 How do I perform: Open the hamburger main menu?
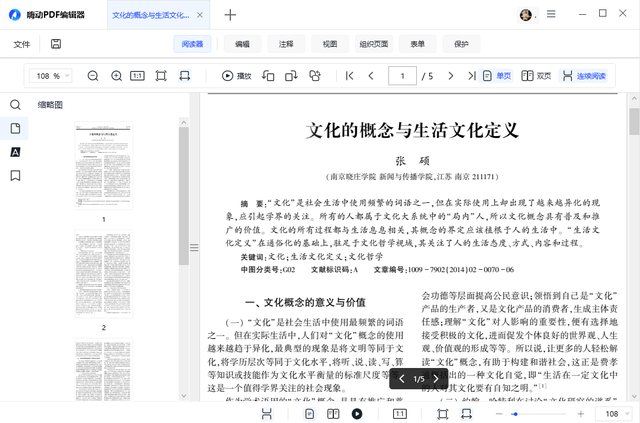(x=551, y=14)
